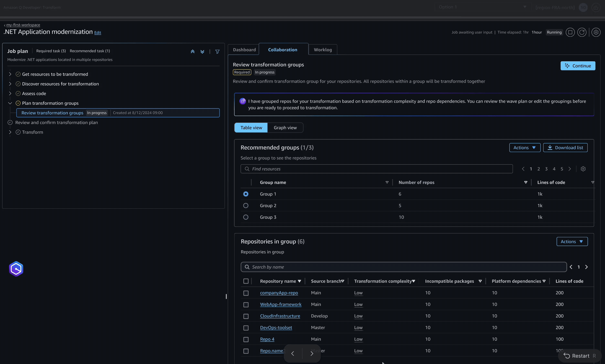Switch to the Worklog tab
The width and height of the screenshot is (605, 364).
[x=323, y=50]
